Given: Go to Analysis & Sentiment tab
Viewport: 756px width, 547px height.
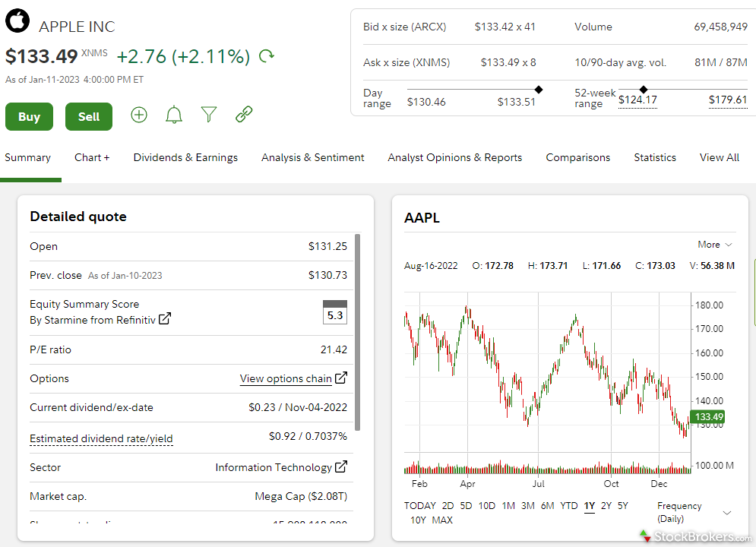Looking at the screenshot, I should click(313, 157).
